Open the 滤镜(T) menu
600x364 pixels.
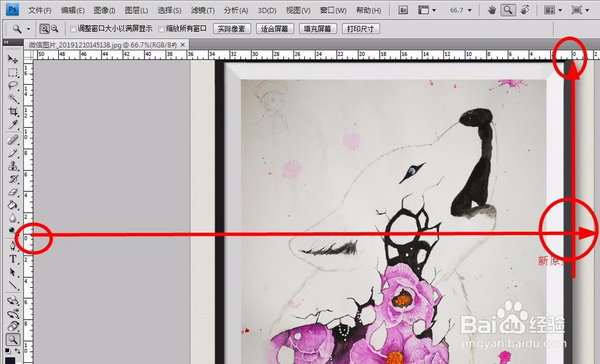coord(203,10)
